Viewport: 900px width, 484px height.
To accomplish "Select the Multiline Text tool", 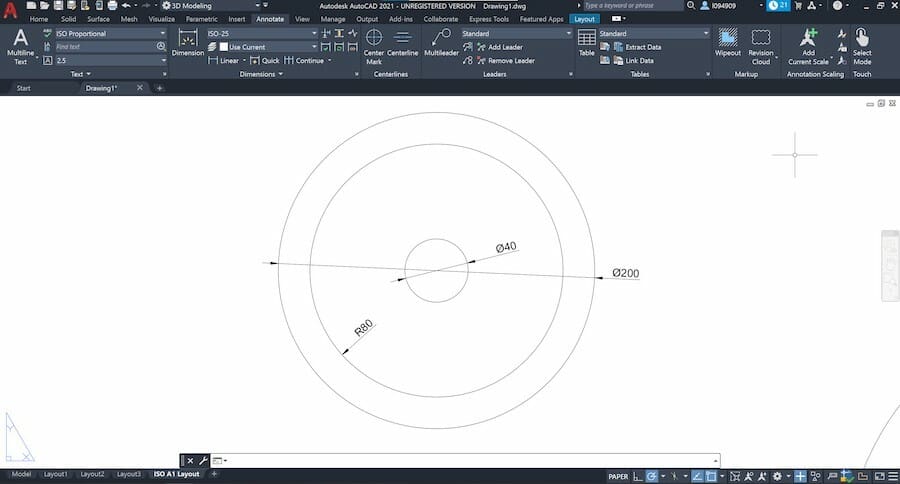I will coord(20,46).
